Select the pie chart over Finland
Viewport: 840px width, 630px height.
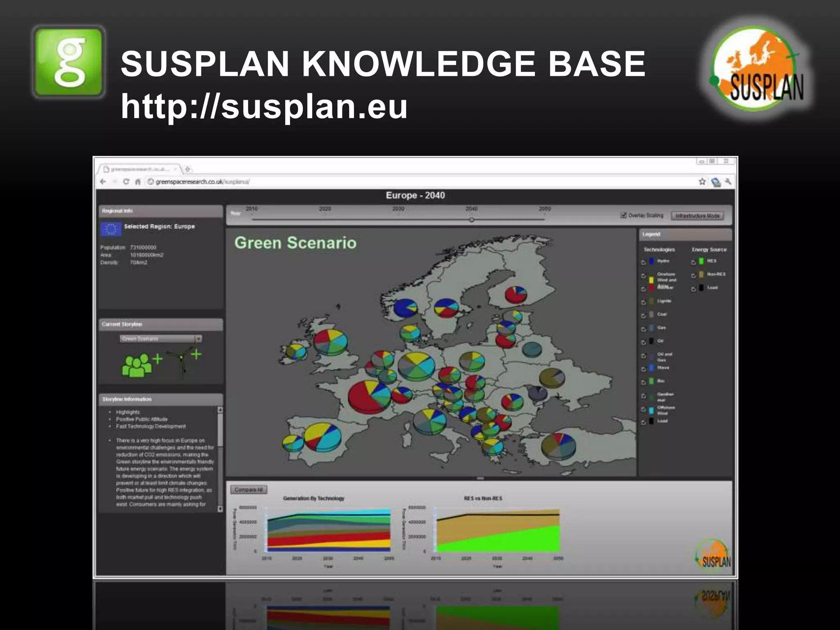pyautogui.click(x=516, y=294)
